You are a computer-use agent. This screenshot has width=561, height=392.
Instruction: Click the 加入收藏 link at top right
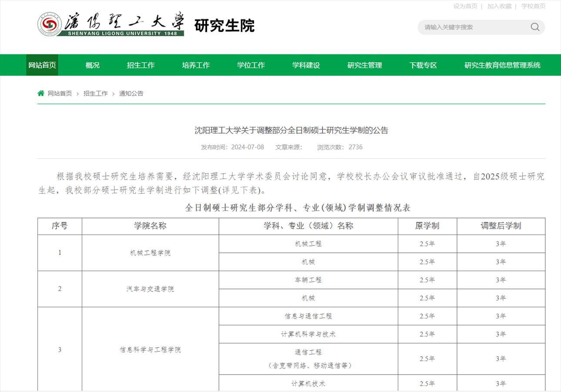click(x=501, y=6)
